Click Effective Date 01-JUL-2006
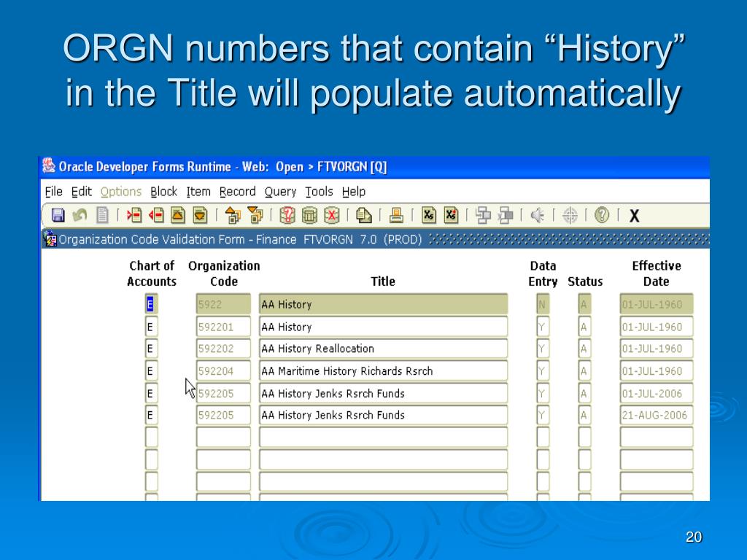The height and width of the screenshot is (560, 747). 657,393
